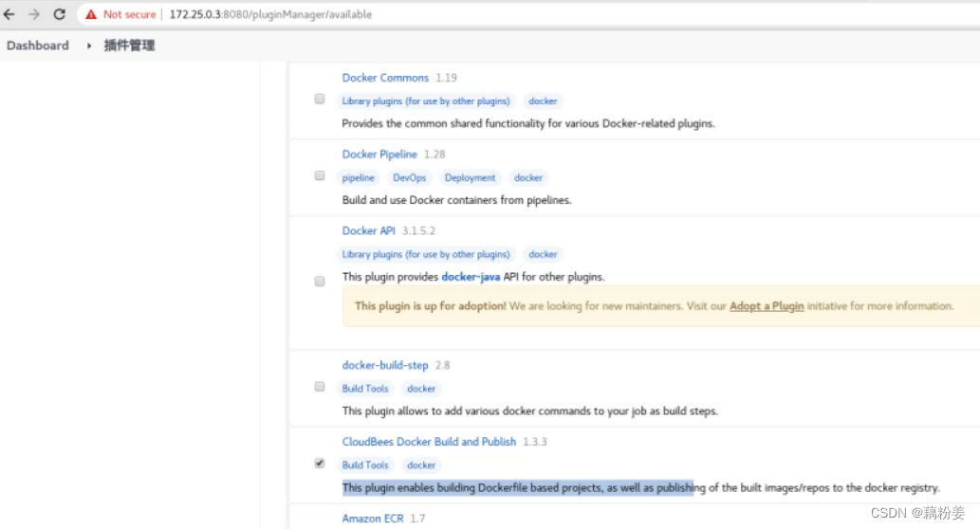Expand the breadcrumb arrow after Dashboard
Screen dimensions: 980x529
coord(89,46)
